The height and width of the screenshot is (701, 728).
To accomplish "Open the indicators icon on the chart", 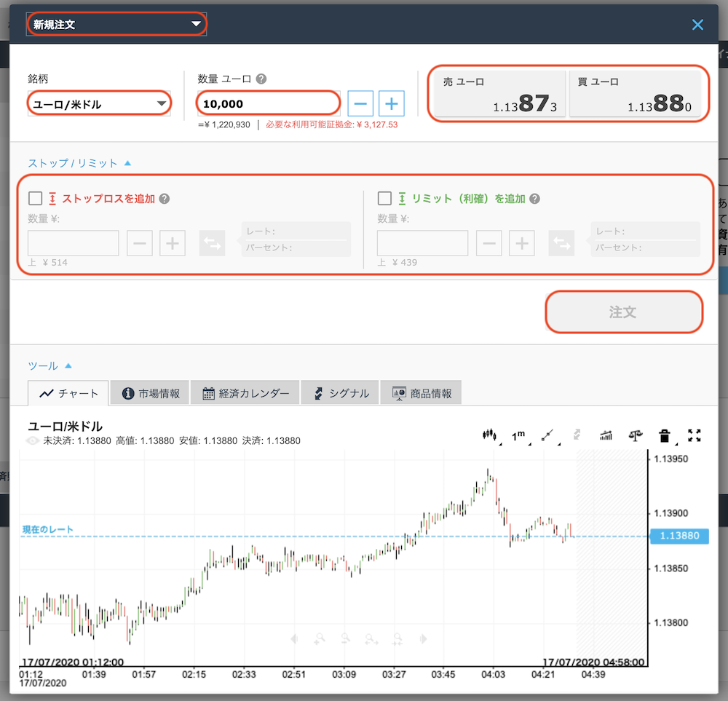I will click(x=606, y=435).
